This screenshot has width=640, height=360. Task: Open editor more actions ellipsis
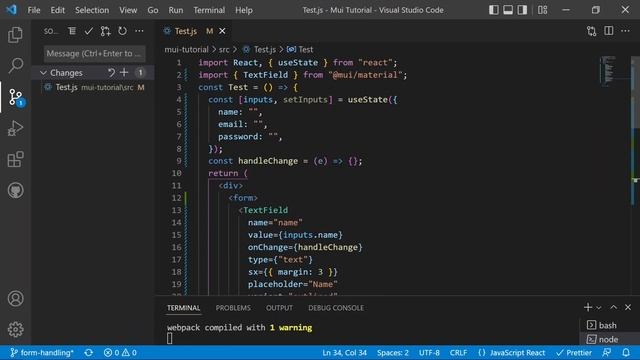(x=625, y=31)
